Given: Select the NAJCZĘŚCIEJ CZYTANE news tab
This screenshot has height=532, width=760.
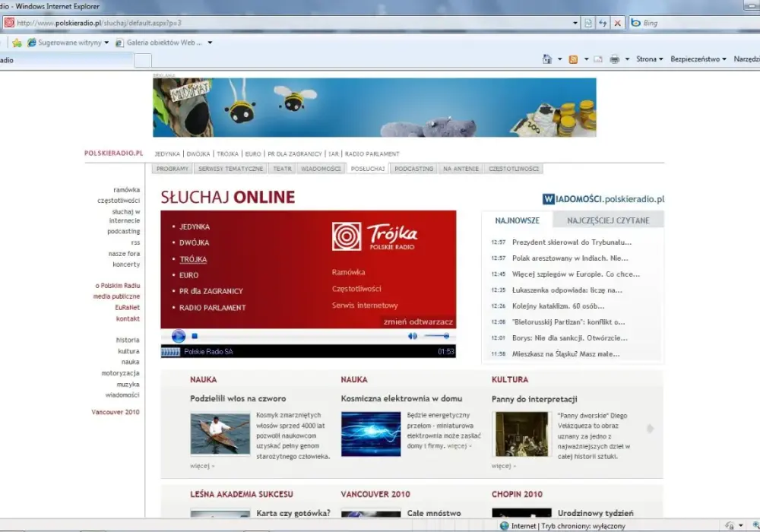Looking at the screenshot, I should [608, 220].
